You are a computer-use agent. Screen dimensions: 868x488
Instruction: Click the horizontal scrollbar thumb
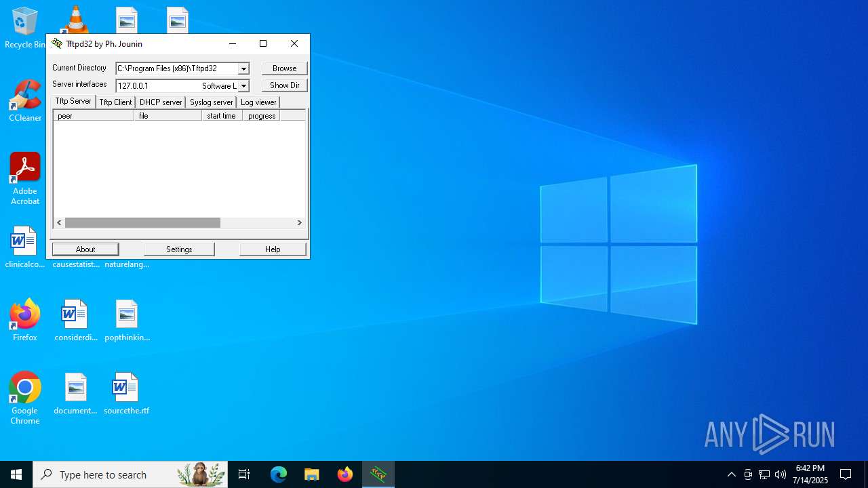[x=142, y=222]
